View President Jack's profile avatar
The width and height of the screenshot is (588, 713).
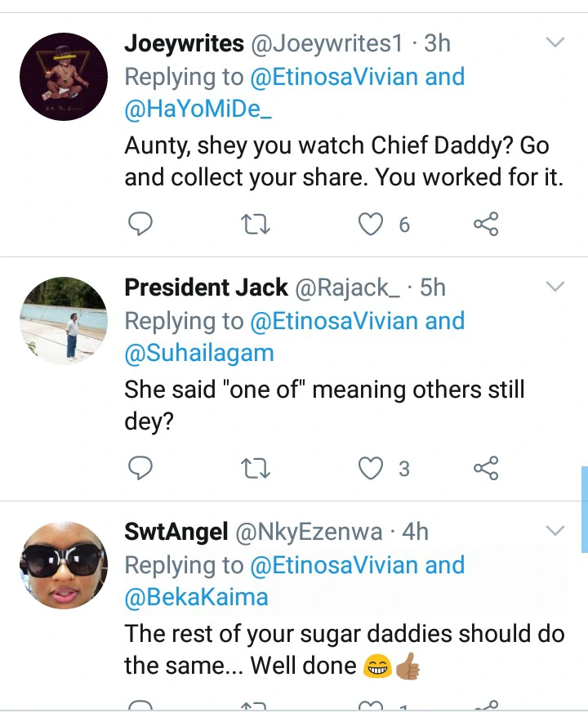63,320
